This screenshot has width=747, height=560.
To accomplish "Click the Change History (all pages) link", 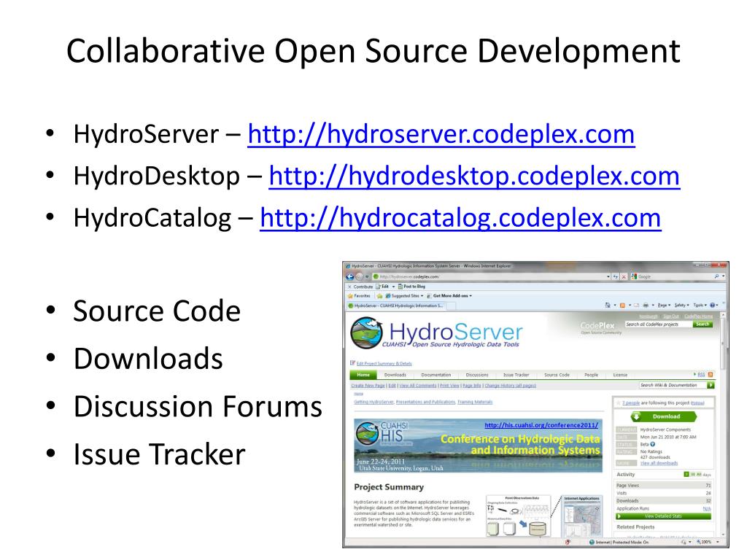I will coord(510,386).
